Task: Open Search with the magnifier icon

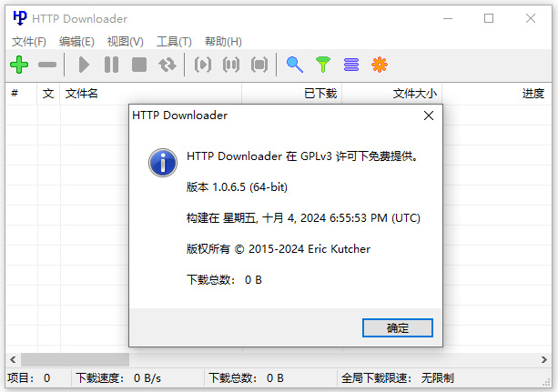Action: 295,65
